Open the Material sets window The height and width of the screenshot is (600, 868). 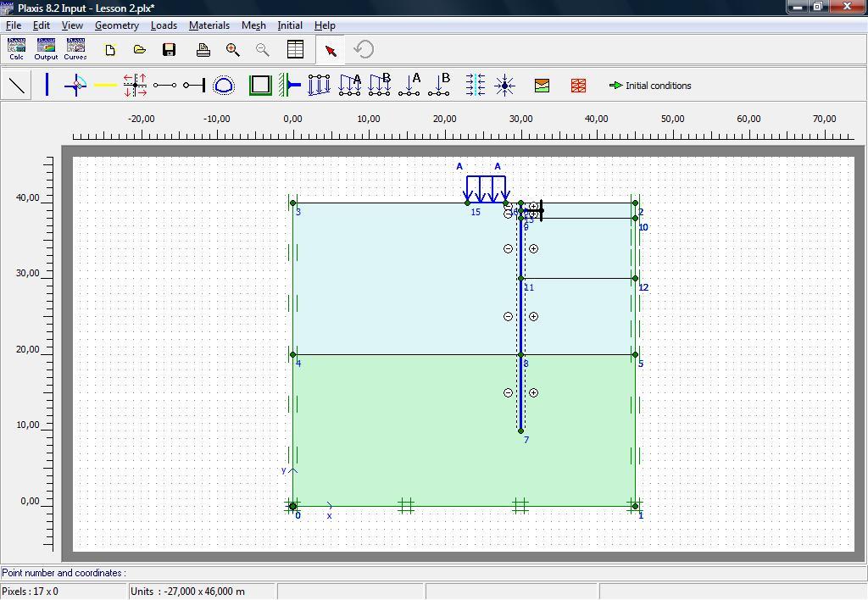(x=542, y=86)
